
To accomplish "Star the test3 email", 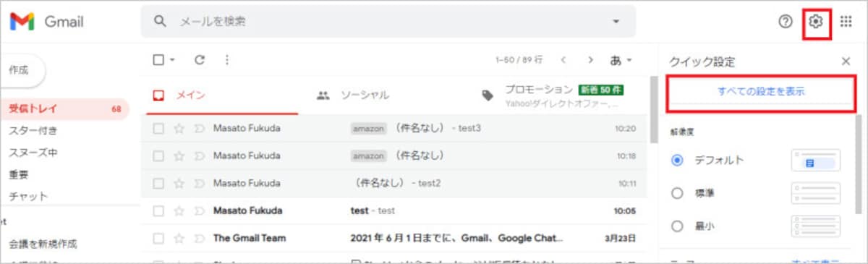I will (x=179, y=129).
